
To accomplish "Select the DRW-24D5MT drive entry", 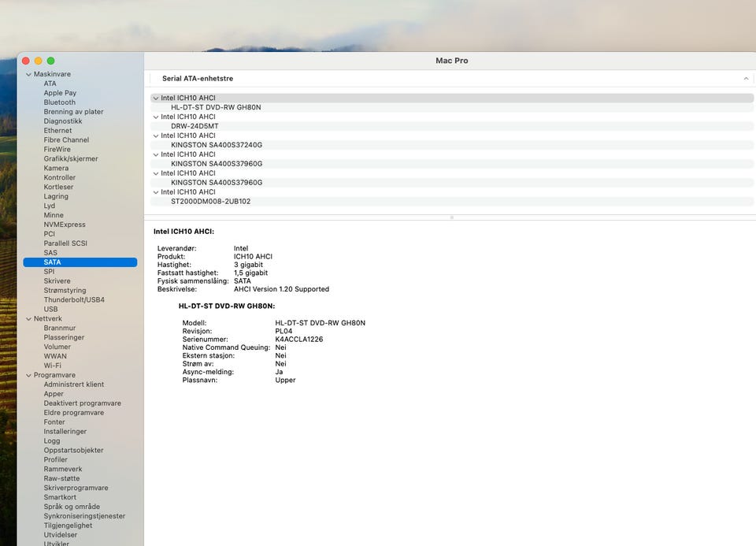I will coord(196,126).
